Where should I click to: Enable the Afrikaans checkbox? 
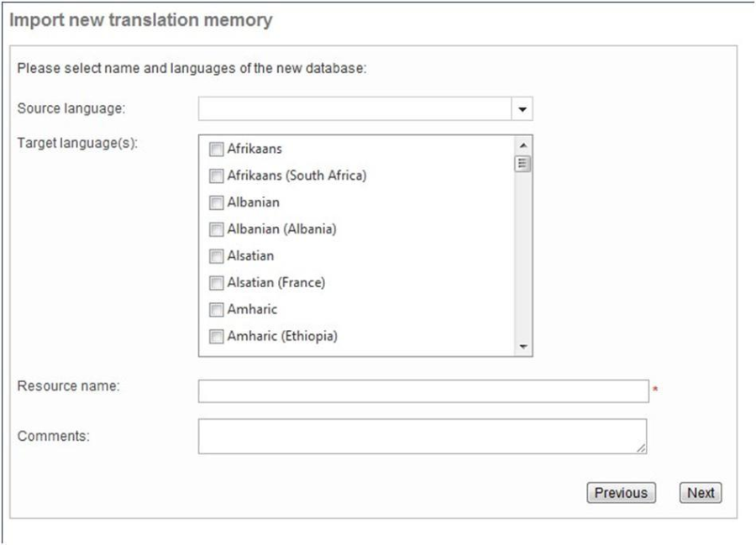tap(216, 149)
